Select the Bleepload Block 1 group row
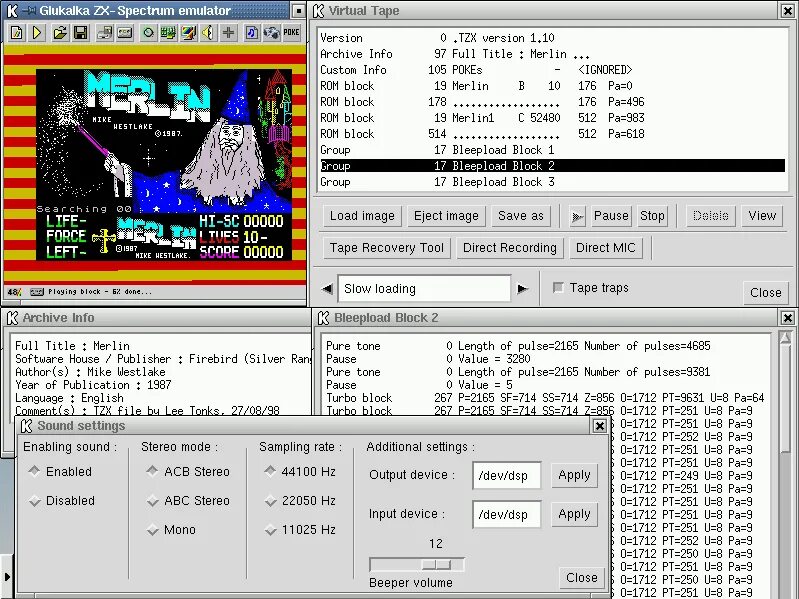The image size is (799, 599). (552, 150)
